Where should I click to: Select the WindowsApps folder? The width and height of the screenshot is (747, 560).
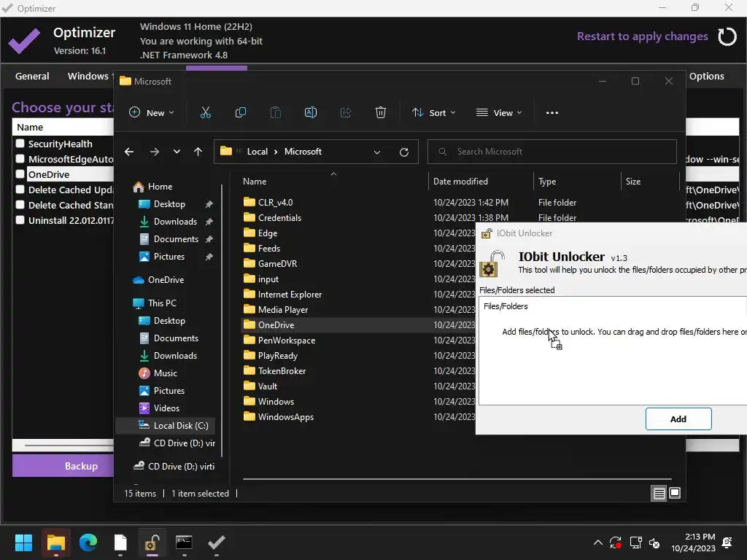285,417
